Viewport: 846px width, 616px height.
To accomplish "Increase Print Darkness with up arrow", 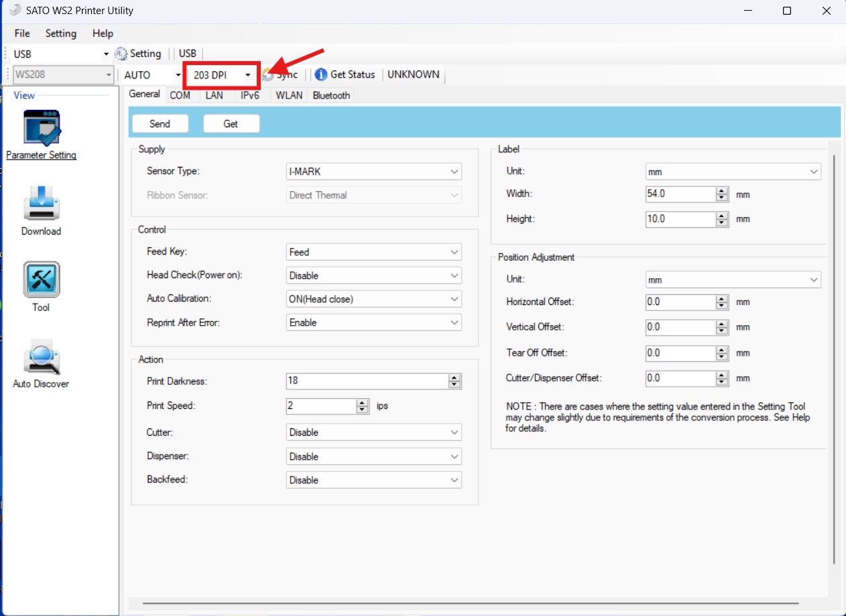I will point(455,378).
